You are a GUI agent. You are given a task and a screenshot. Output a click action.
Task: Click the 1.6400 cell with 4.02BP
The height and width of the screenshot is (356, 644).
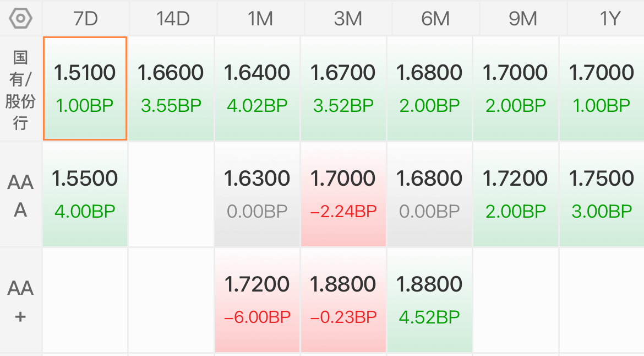257,88
